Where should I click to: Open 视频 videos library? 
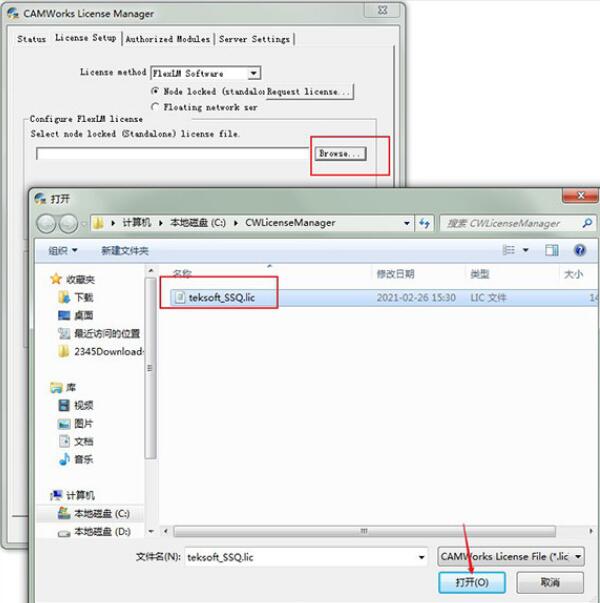(x=75, y=405)
